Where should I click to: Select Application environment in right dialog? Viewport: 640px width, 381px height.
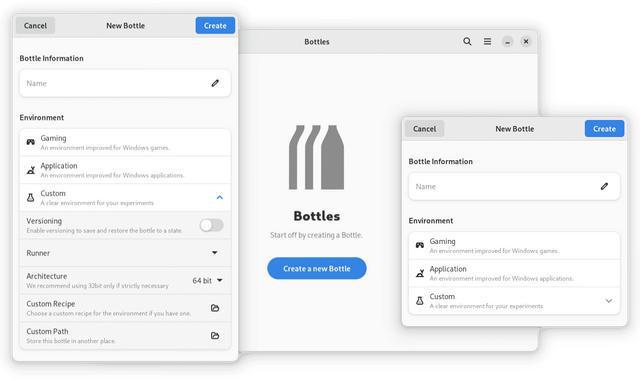(x=514, y=273)
